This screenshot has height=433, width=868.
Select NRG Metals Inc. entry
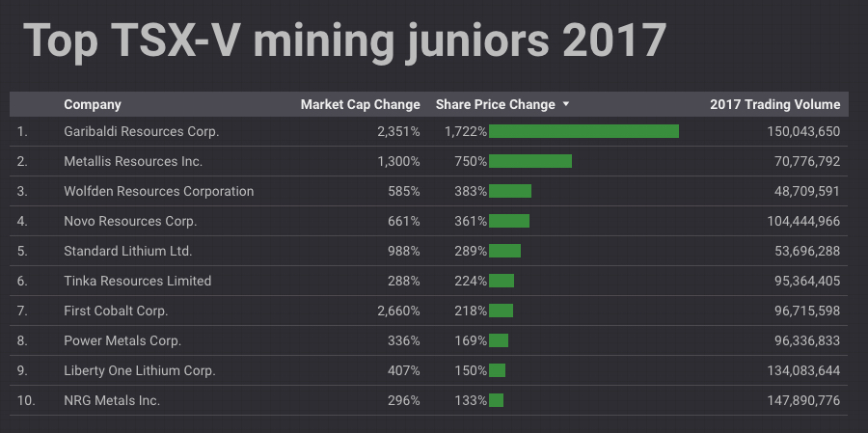(x=112, y=400)
